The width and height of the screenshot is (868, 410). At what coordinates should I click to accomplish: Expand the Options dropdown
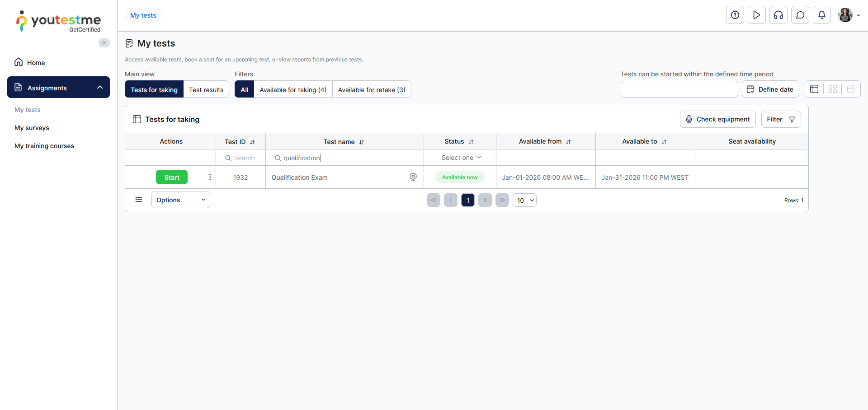point(180,200)
